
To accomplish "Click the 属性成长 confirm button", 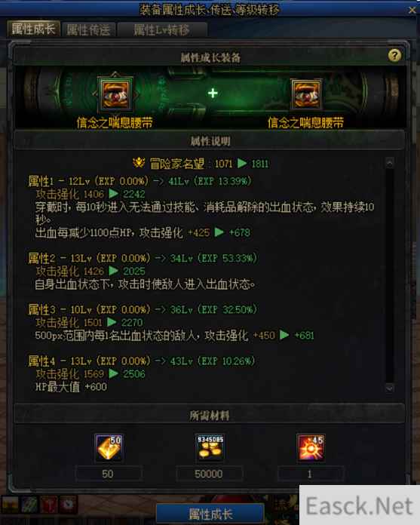I will coord(210,514).
